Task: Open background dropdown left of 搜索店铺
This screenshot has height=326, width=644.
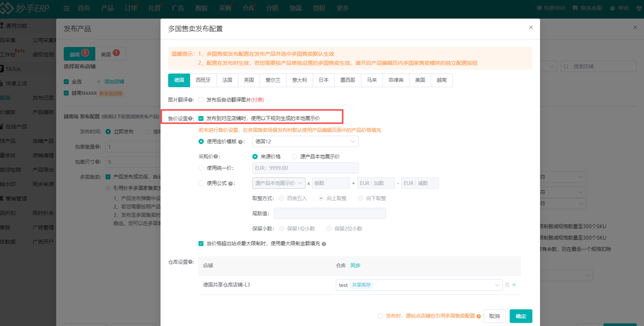Action: click(x=548, y=66)
